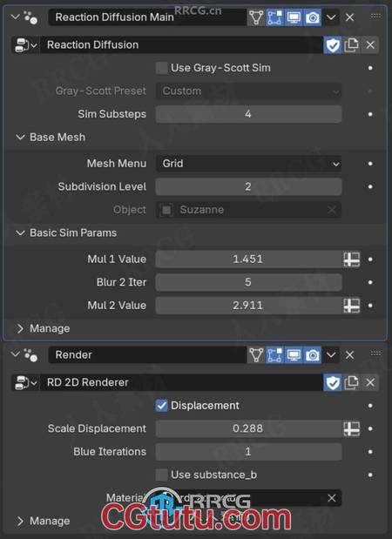The width and height of the screenshot is (392, 539).
Task: Enable Use Gray-Scott Sim checkbox
Action: [162, 68]
